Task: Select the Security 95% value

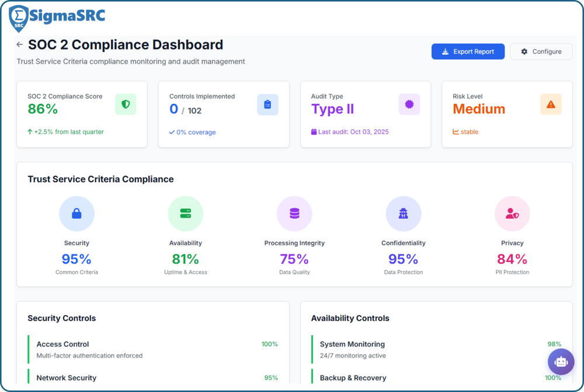Action: coord(77,259)
